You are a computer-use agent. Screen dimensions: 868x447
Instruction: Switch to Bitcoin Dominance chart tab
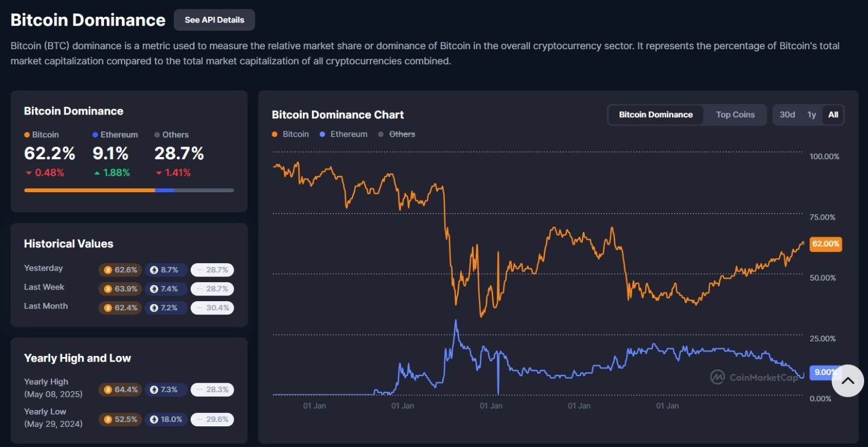(656, 115)
